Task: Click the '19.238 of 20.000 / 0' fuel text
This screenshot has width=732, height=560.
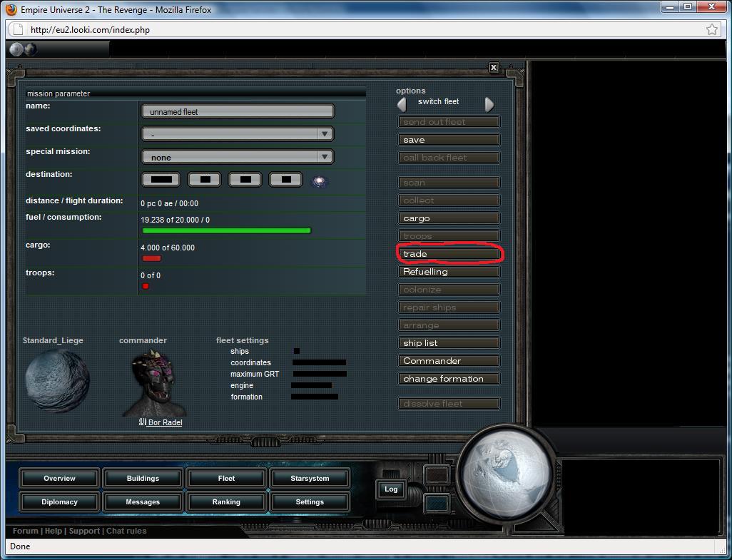Action: click(175, 220)
